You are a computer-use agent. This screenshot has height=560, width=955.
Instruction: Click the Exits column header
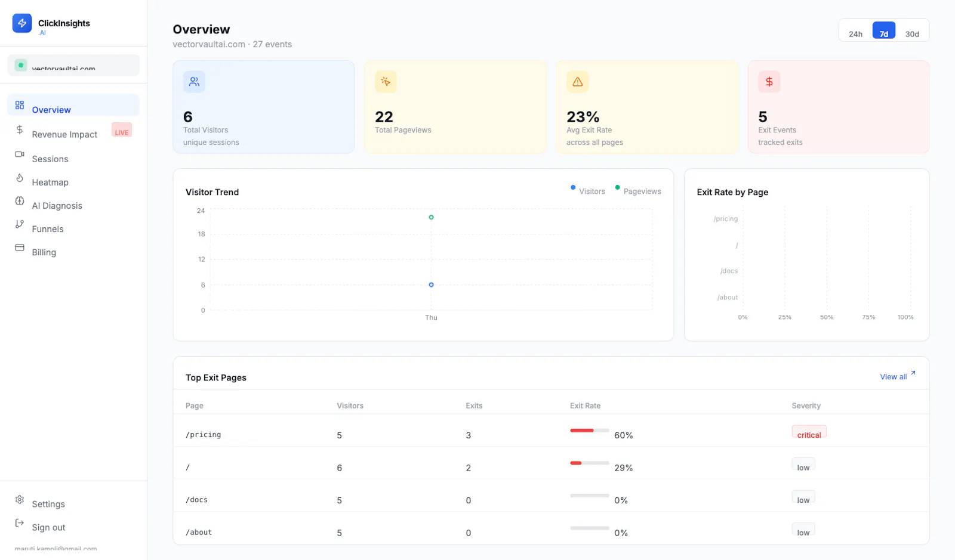click(x=474, y=406)
